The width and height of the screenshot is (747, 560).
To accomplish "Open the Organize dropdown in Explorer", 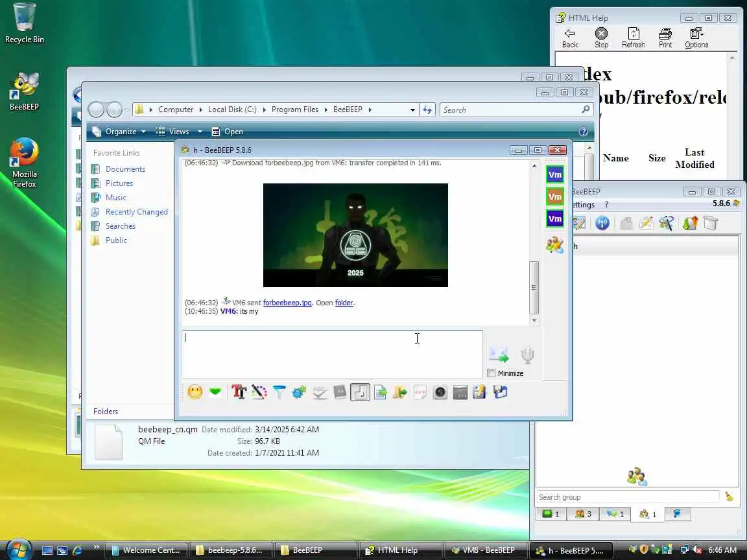I will (119, 132).
